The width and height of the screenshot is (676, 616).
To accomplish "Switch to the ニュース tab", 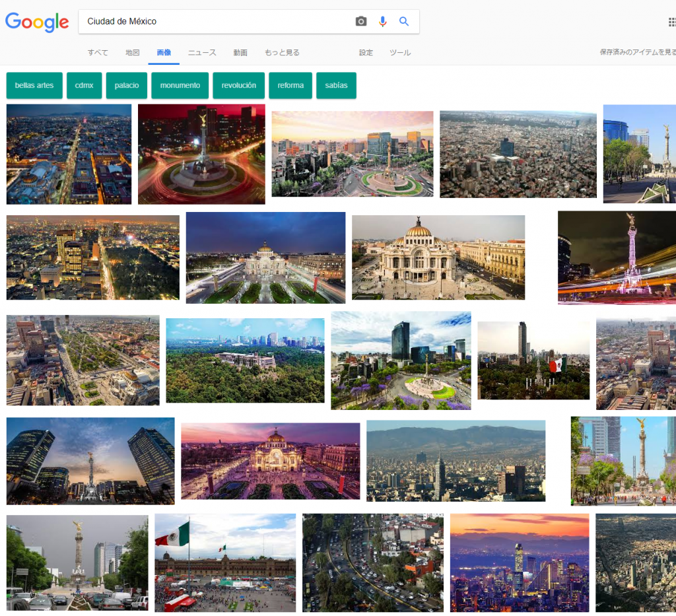I will coord(202,53).
